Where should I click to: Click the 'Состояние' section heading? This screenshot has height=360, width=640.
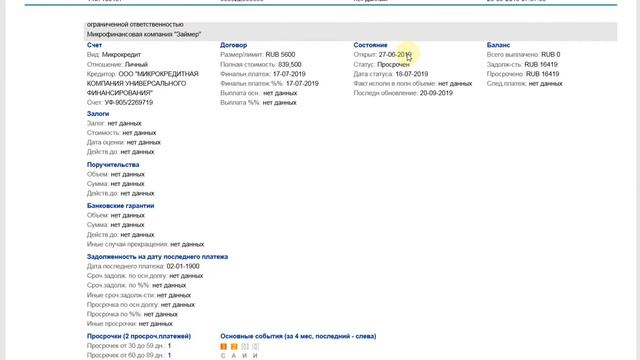point(370,45)
